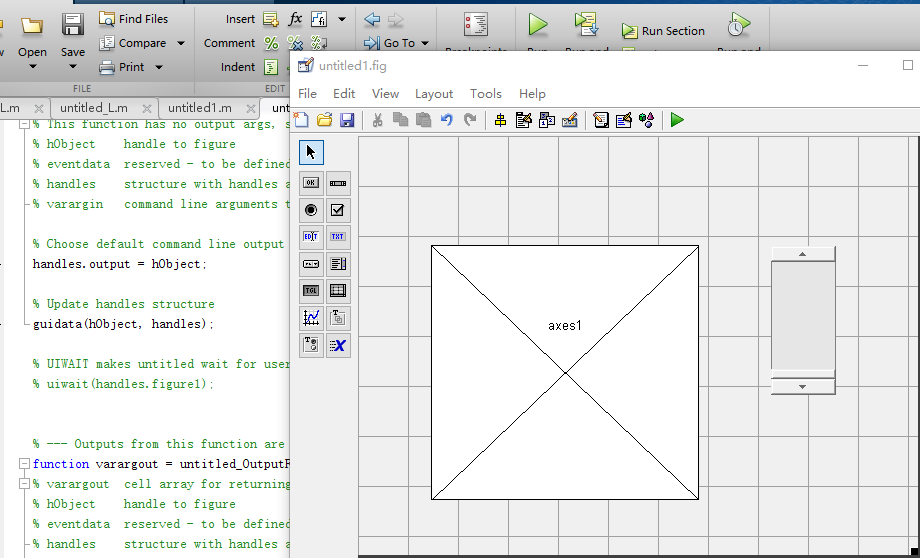The image size is (920, 558).
Task: Click Insert Section icon
Action: [x=270, y=19]
